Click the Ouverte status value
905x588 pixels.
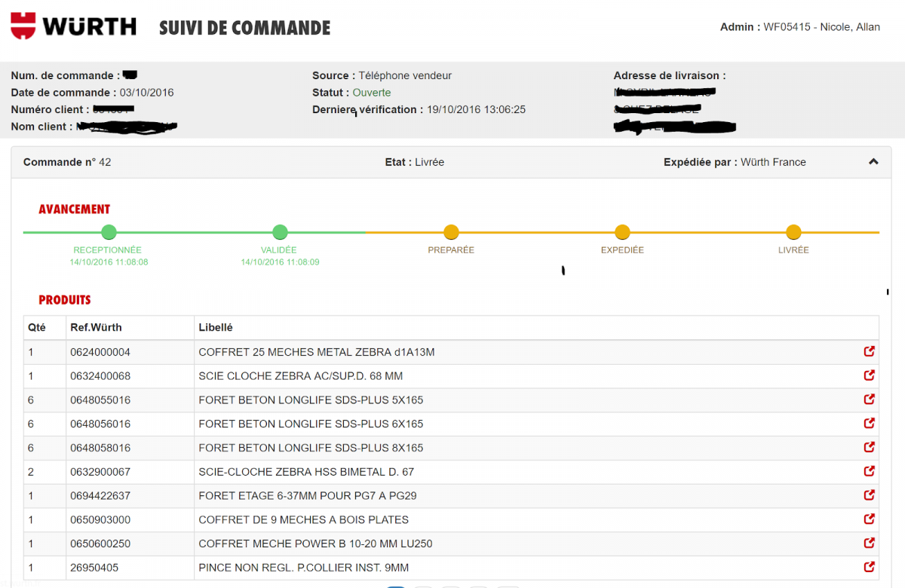click(x=372, y=93)
